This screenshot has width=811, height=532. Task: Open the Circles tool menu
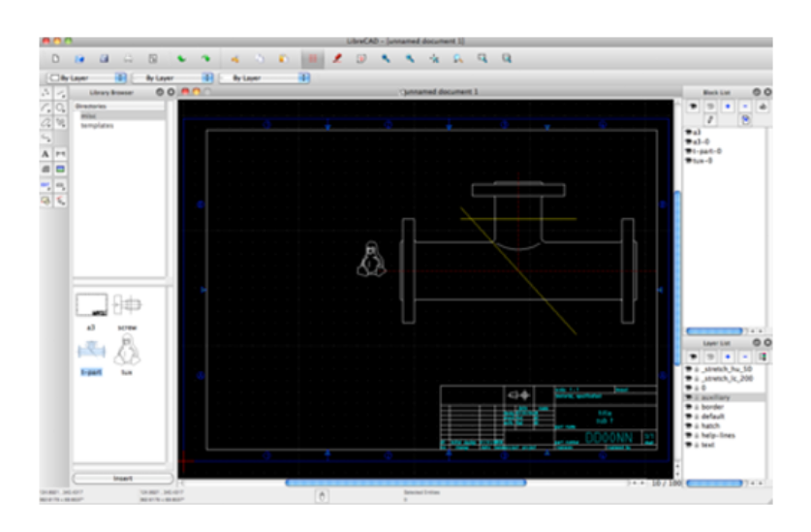click(x=61, y=108)
